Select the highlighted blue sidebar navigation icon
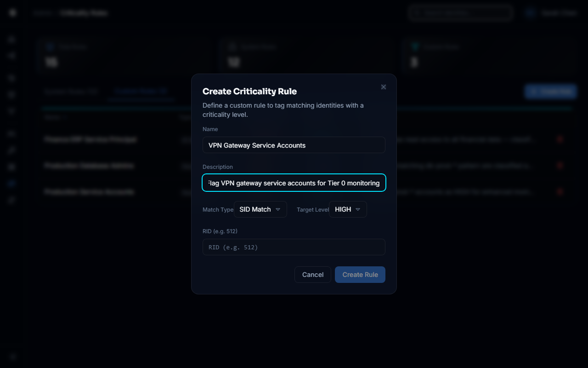Image resolution: width=588 pixels, height=368 pixels. (x=11, y=183)
